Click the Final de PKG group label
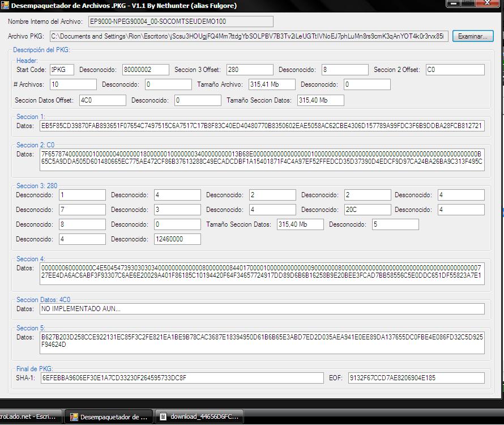 point(35,369)
